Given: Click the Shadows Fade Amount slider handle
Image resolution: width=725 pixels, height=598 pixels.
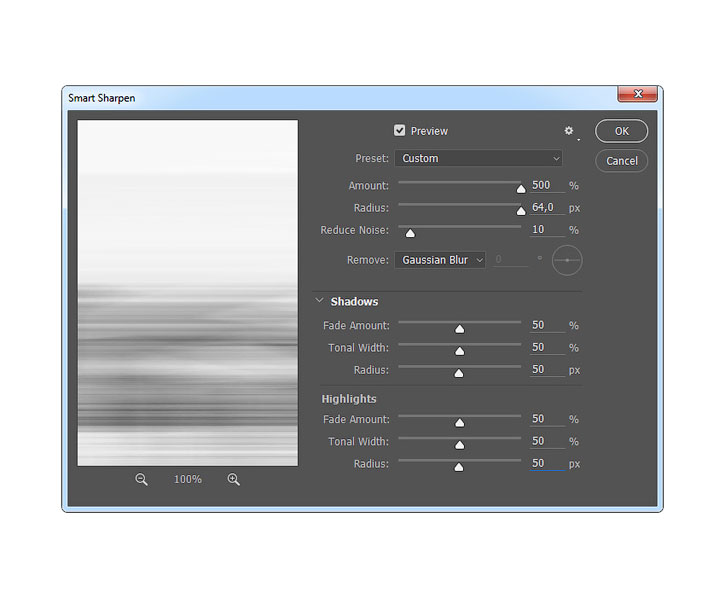Looking at the screenshot, I should (x=460, y=329).
